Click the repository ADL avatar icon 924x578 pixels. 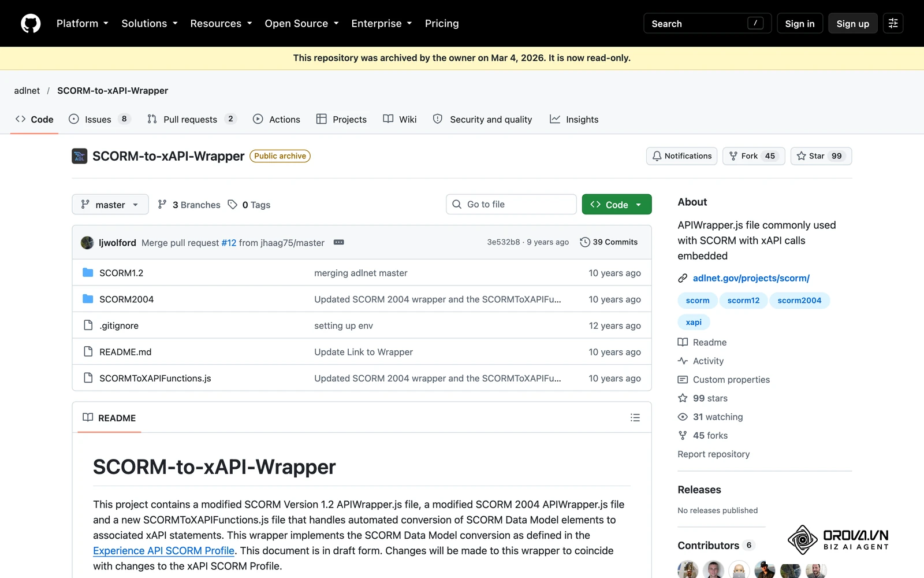[x=79, y=156]
